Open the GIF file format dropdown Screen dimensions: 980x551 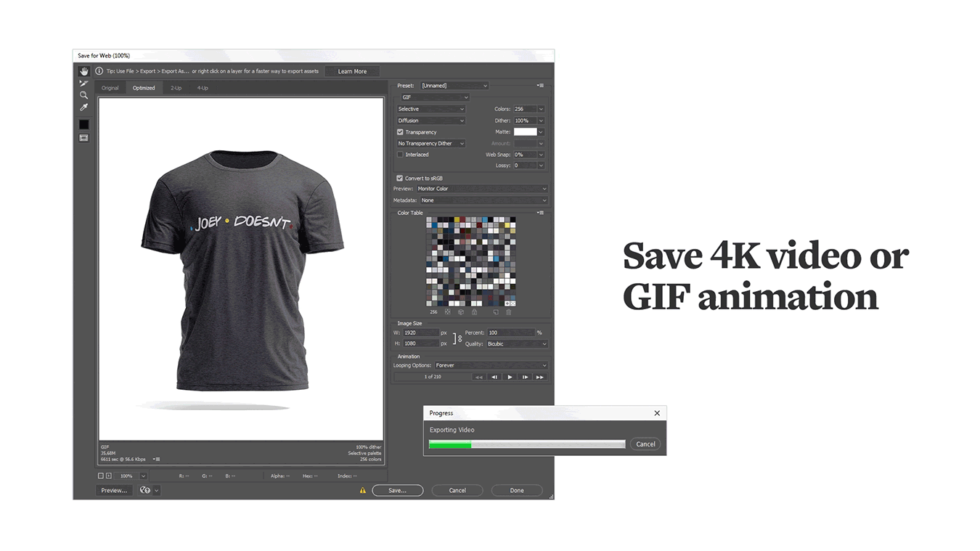(x=435, y=97)
